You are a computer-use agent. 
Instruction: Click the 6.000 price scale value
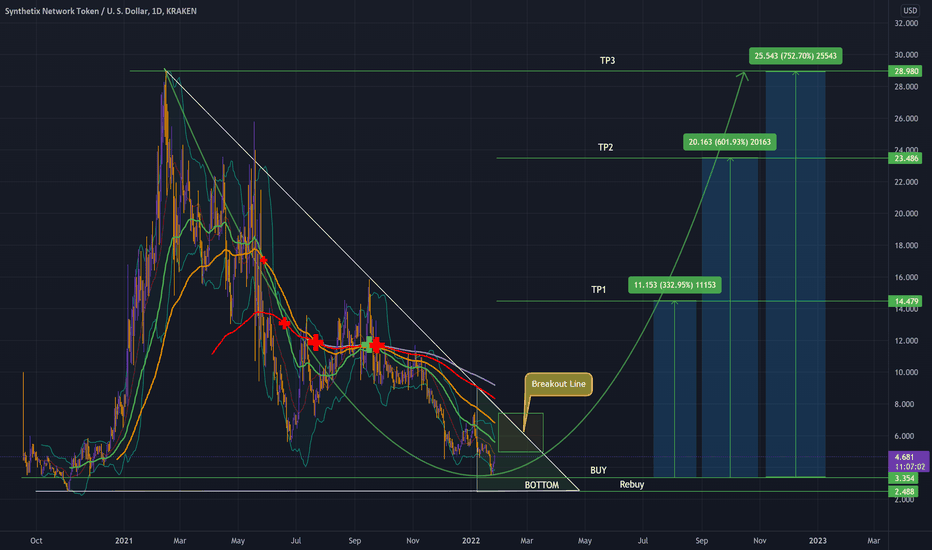tap(904, 436)
